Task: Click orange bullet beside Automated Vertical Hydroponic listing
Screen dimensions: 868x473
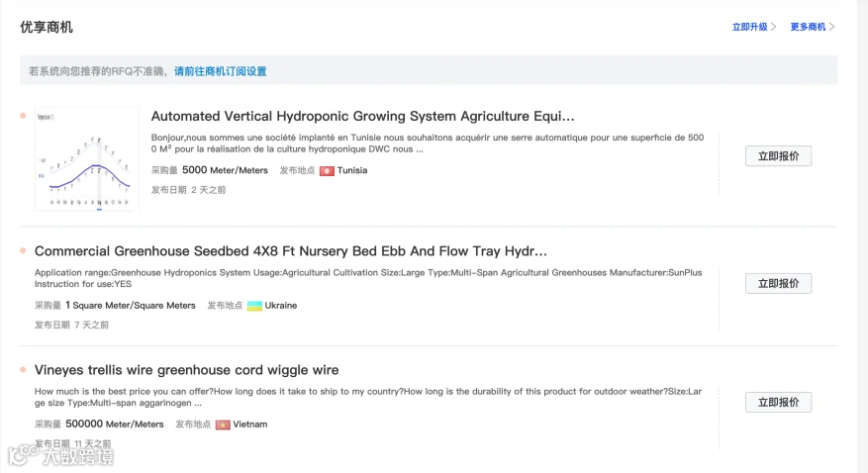Action: (23, 116)
